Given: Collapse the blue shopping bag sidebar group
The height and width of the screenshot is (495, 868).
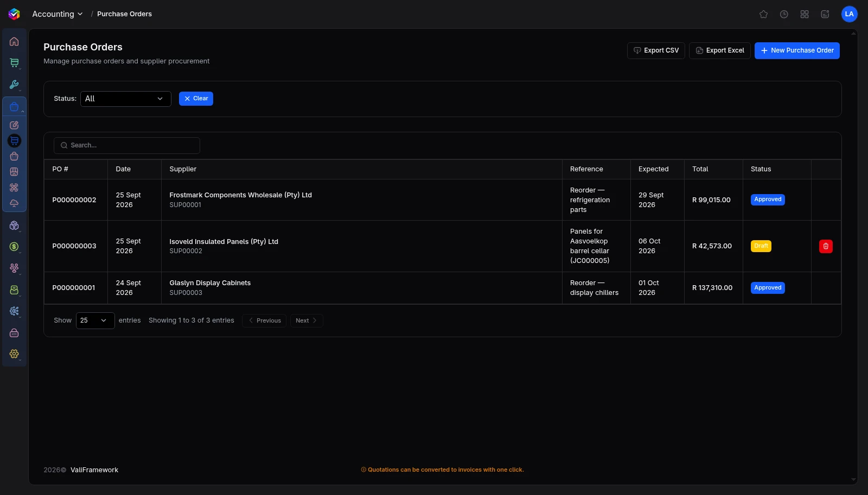Looking at the screenshot, I should pyautogui.click(x=14, y=107).
